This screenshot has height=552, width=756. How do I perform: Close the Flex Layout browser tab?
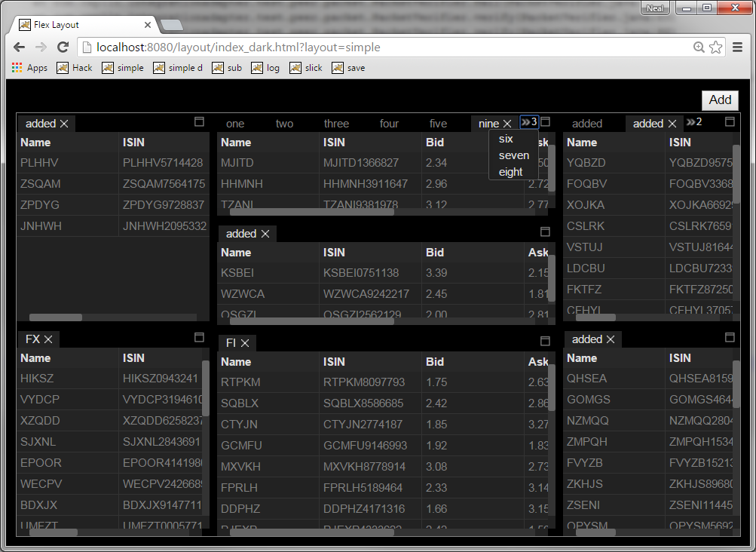pyautogui.click(x=148, y=25)
